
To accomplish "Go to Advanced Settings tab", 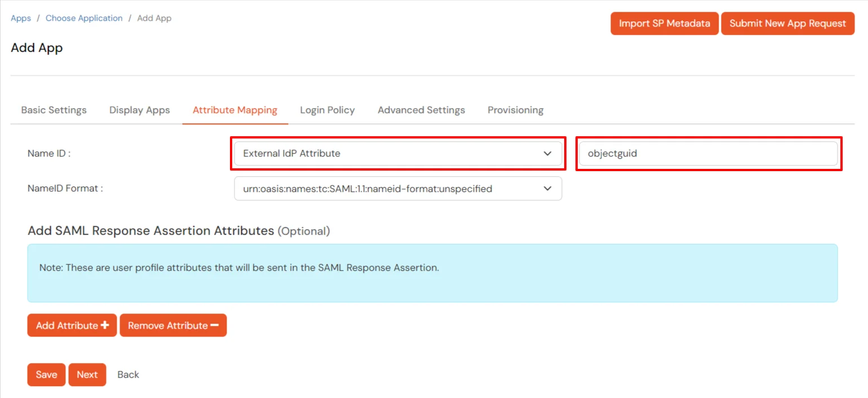I will (x=422, y=110).
